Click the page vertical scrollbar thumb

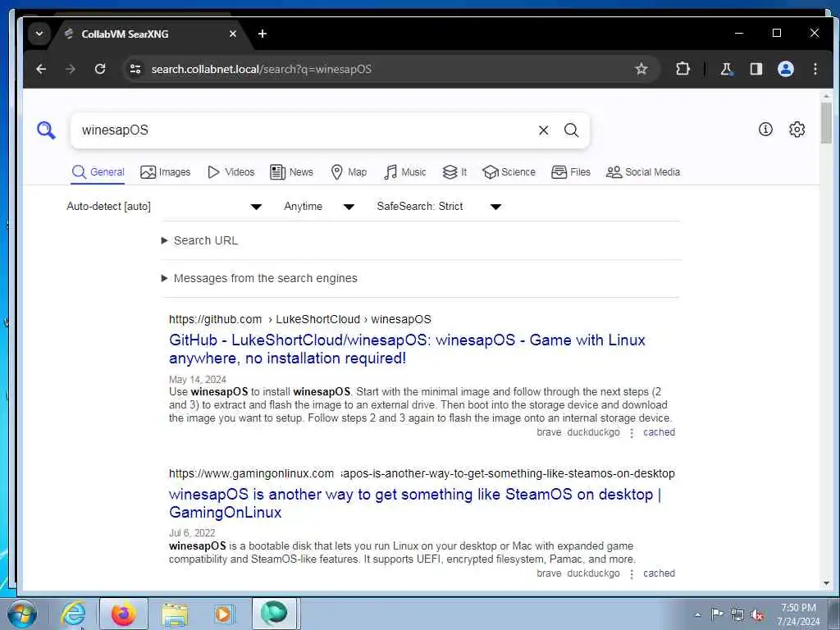(x=825, y=123)
